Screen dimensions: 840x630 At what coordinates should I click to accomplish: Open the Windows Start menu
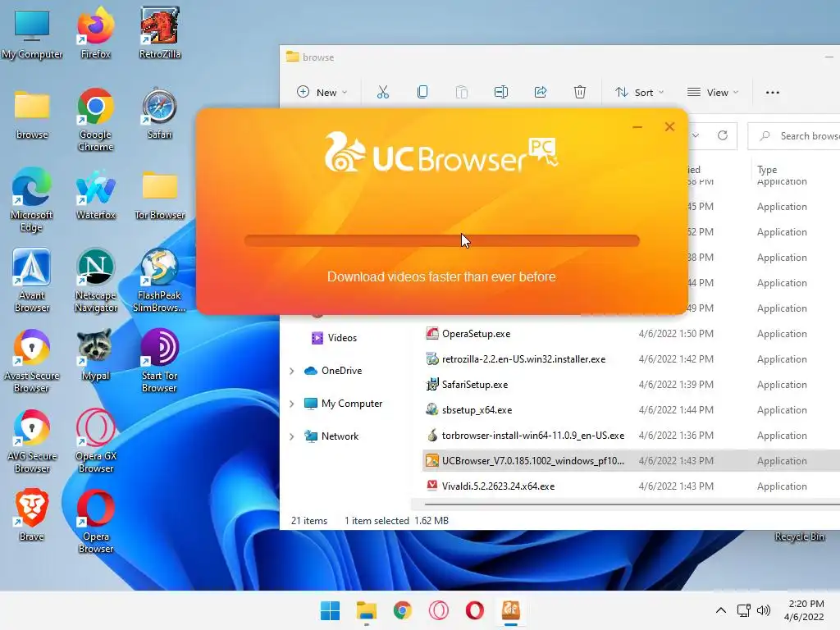(330, 610)
